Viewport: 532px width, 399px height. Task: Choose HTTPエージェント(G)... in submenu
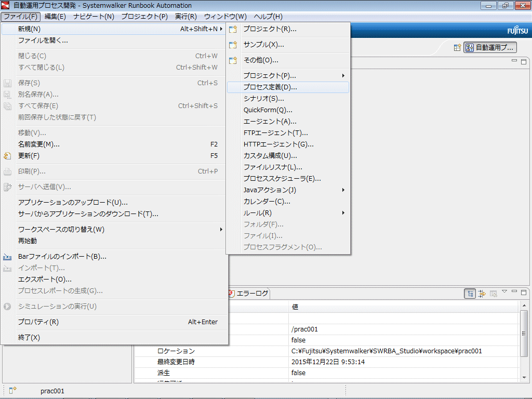coord(288,144)
